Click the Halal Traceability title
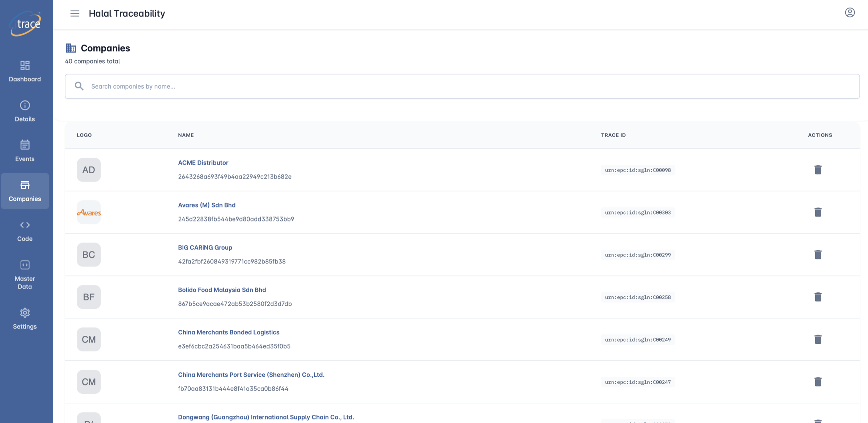The height and width of the screenshot is (423, 868). point(127,13)
